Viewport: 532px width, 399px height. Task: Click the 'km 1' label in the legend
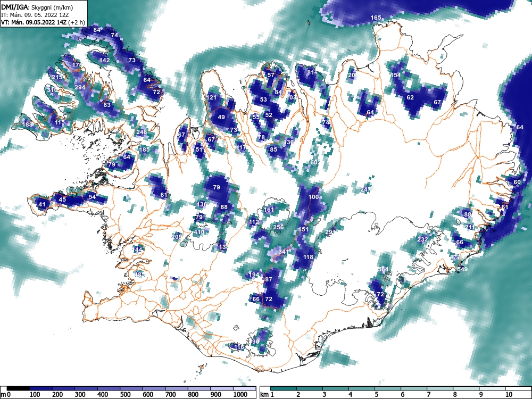point(267,394)
